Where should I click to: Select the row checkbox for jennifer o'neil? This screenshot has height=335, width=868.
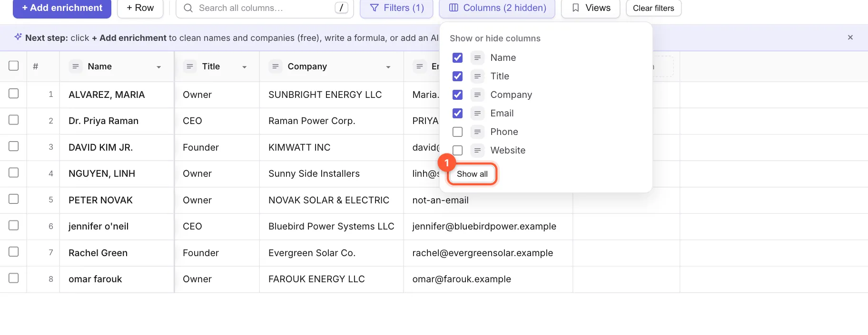coord(14,225)
